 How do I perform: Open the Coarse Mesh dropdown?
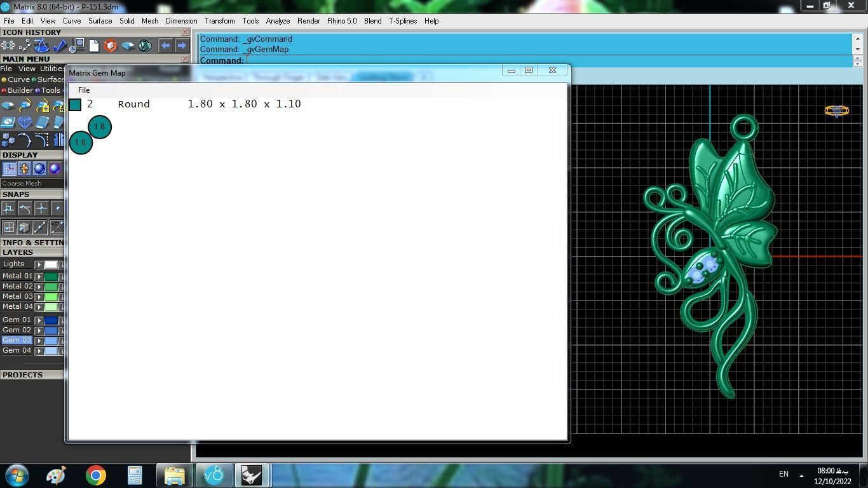[32, 183]
